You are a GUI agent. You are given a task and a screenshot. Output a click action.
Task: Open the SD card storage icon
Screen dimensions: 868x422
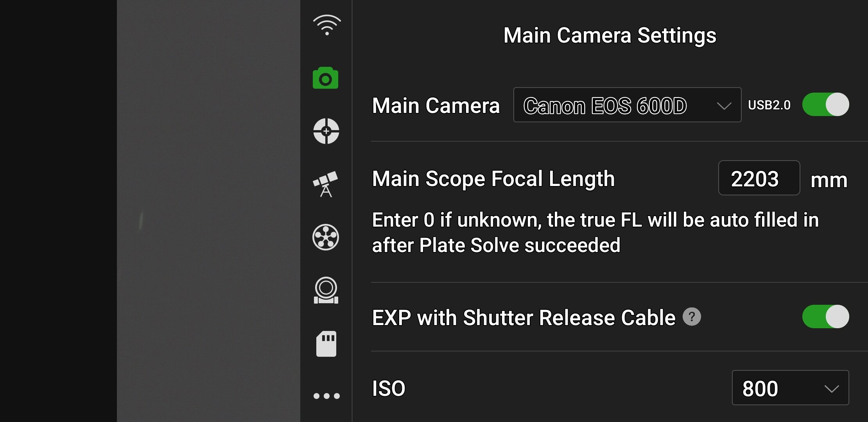point(326,344)
